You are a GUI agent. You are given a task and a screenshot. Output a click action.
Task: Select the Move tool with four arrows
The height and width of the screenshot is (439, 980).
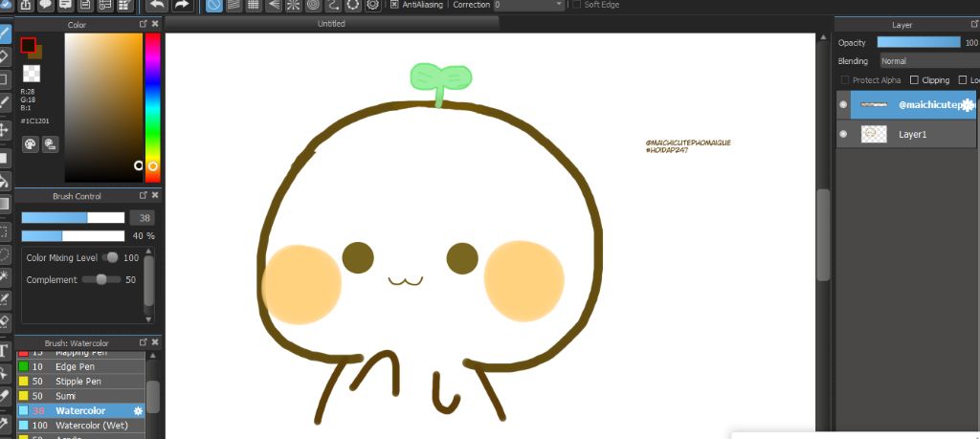click(4, 130)
